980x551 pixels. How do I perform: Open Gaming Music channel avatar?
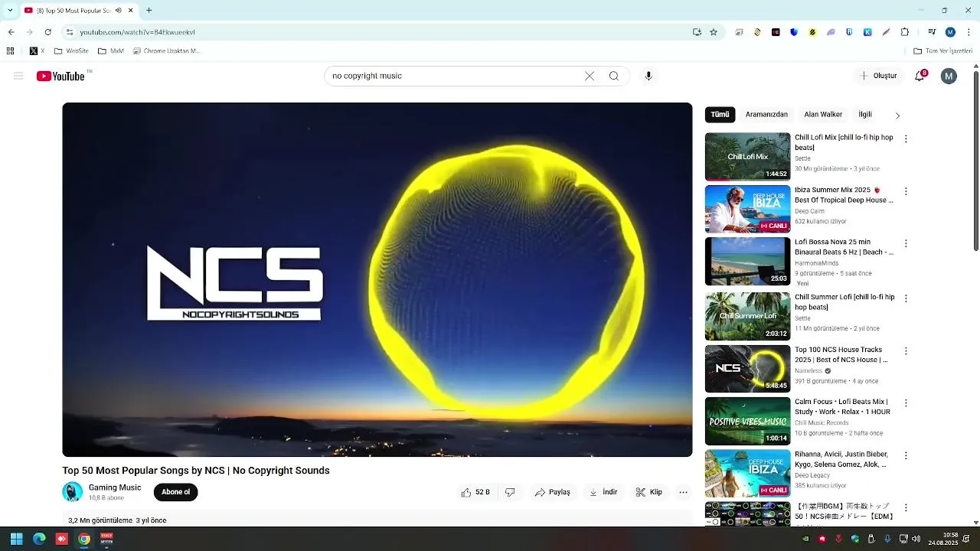click(72, 492)
